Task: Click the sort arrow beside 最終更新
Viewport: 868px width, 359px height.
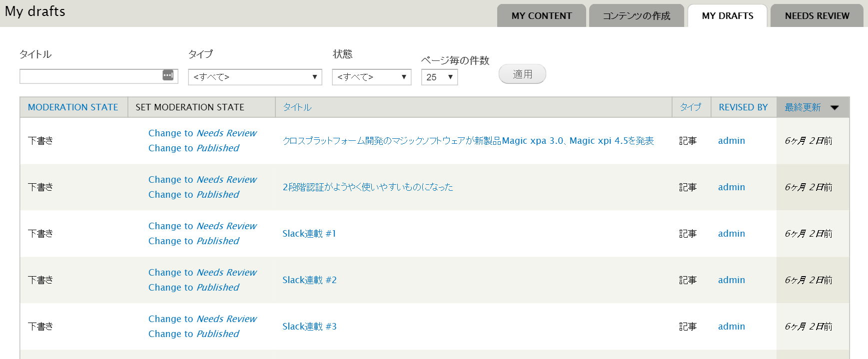Action: pos(835,108)
